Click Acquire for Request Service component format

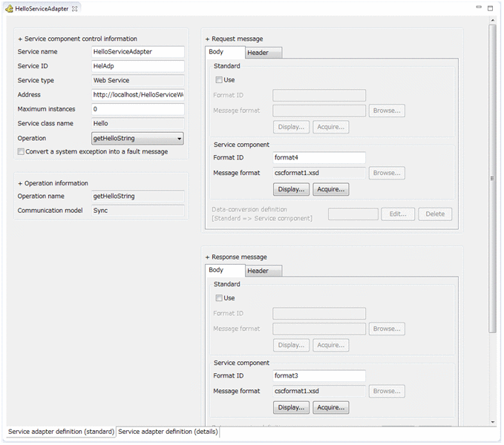coord(331,189)
